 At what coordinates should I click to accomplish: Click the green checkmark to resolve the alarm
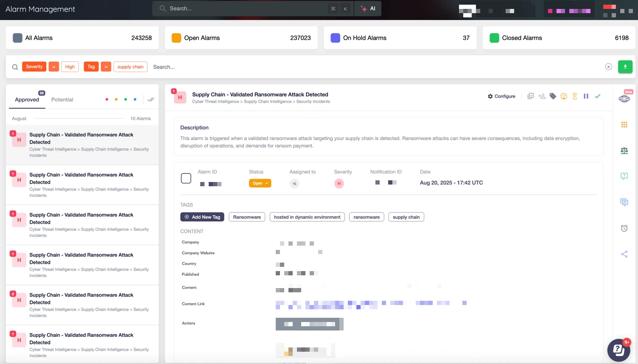tap(598, 96)
